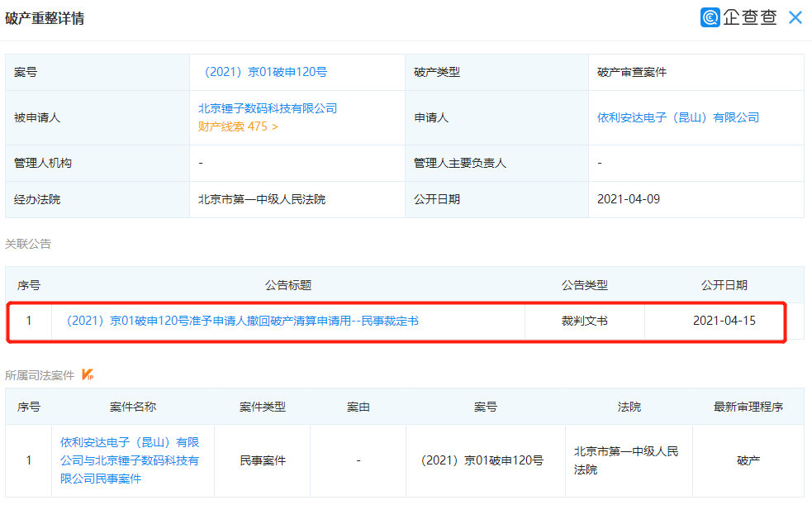Select the (2021)京01破申120号 cell in judicial cases

485,460
